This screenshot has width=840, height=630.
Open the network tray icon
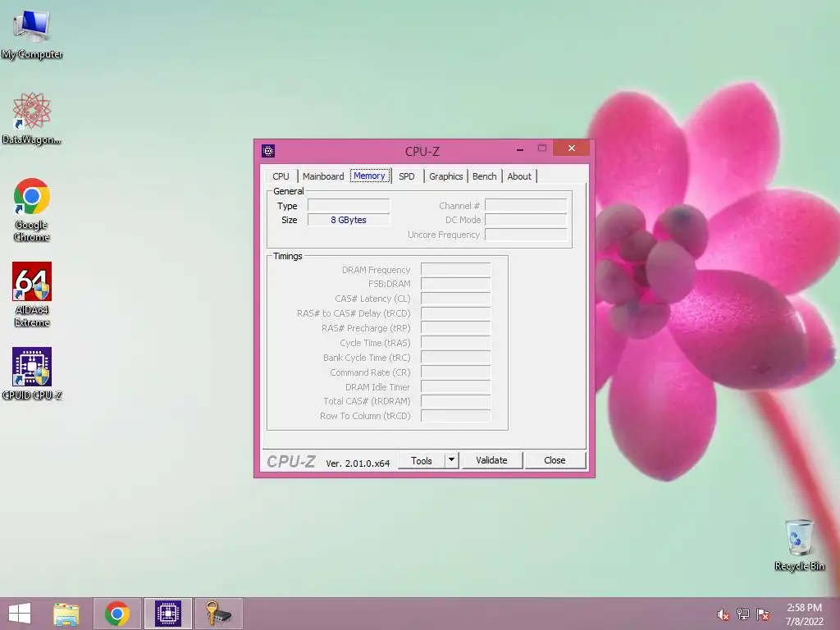click(x=743, y=614)
